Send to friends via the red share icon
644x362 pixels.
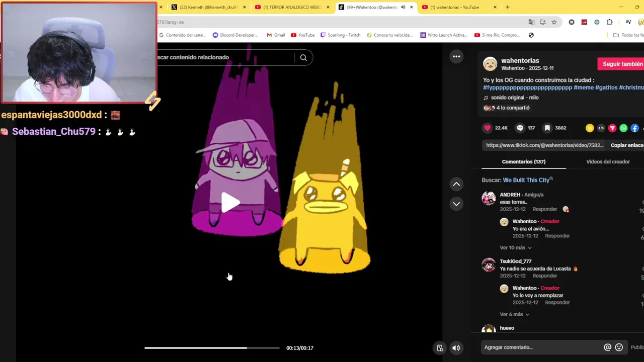(612, 128)
